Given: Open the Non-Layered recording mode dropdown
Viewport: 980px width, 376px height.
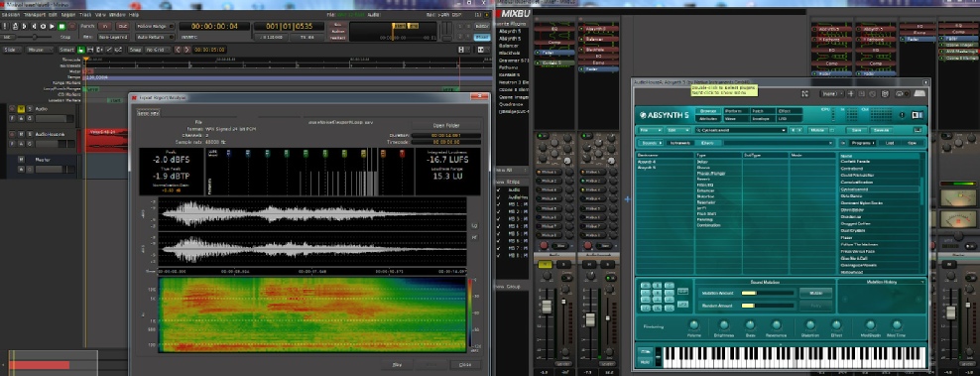Looking at the screenshot, I should click(x=113, y=37).
